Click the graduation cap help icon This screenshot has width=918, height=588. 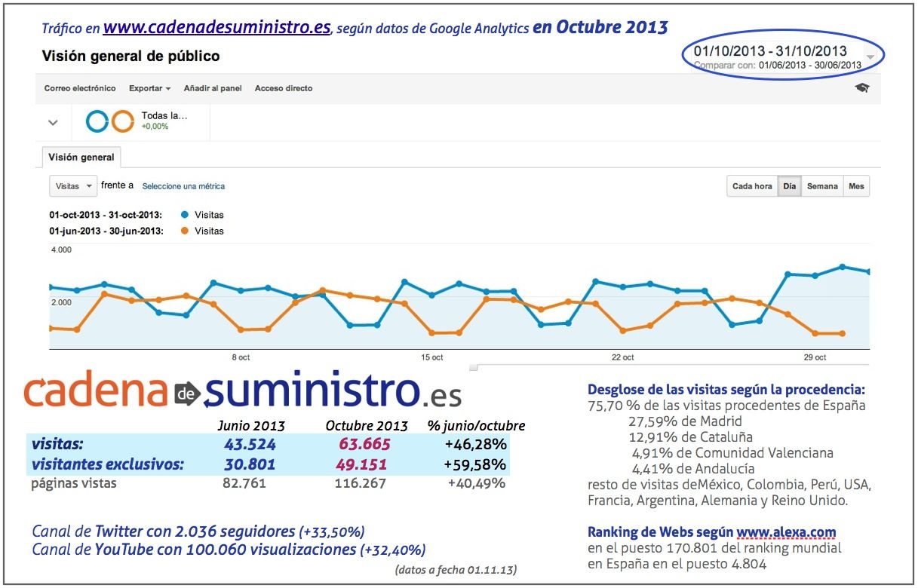pos(861,88)
